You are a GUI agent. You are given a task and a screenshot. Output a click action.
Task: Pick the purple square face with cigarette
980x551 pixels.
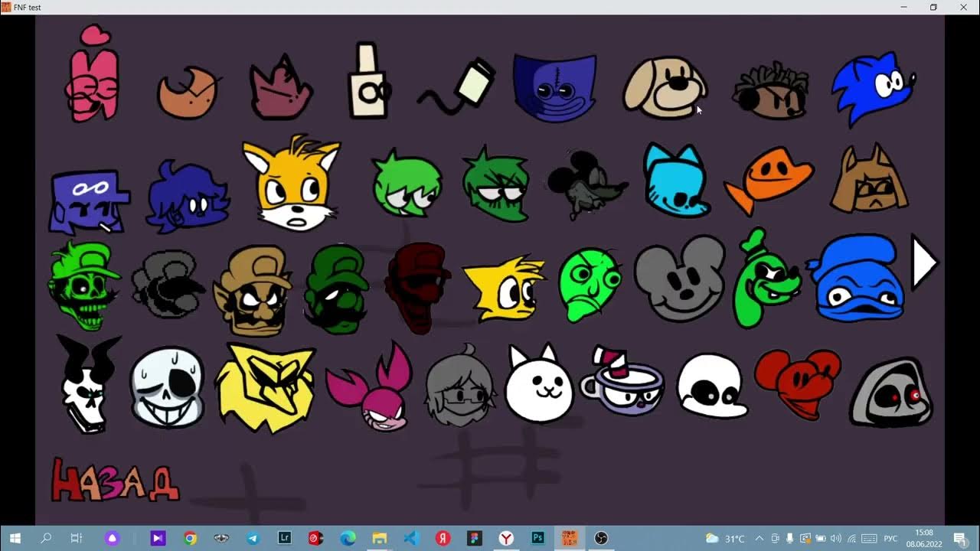point(89,201)
